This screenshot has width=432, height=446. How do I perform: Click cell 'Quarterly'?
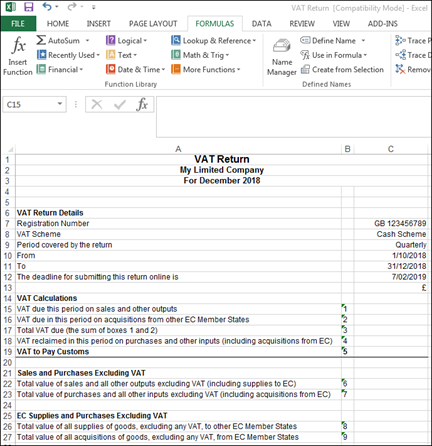(391, 245)
